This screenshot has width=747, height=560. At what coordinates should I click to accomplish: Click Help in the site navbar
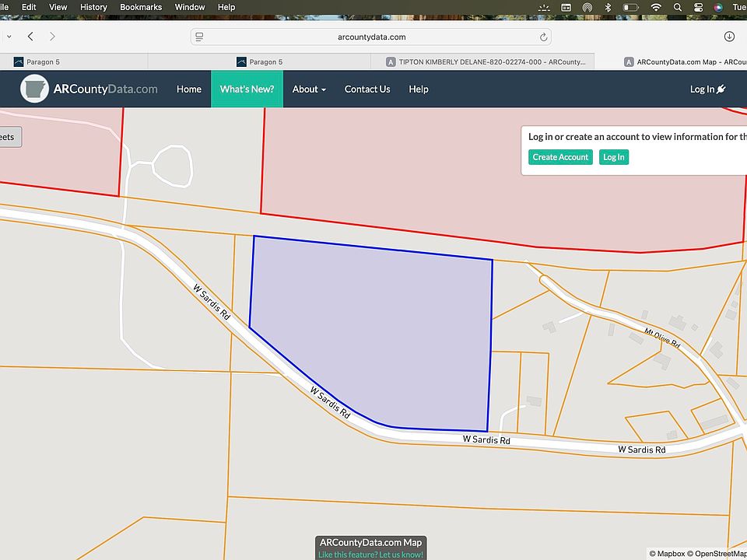[x=419, y=89]
